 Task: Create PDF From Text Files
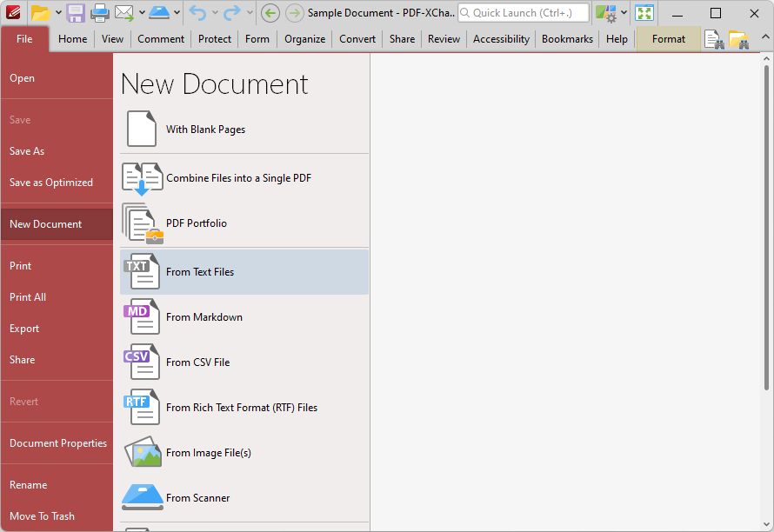[x=244, y=272]
